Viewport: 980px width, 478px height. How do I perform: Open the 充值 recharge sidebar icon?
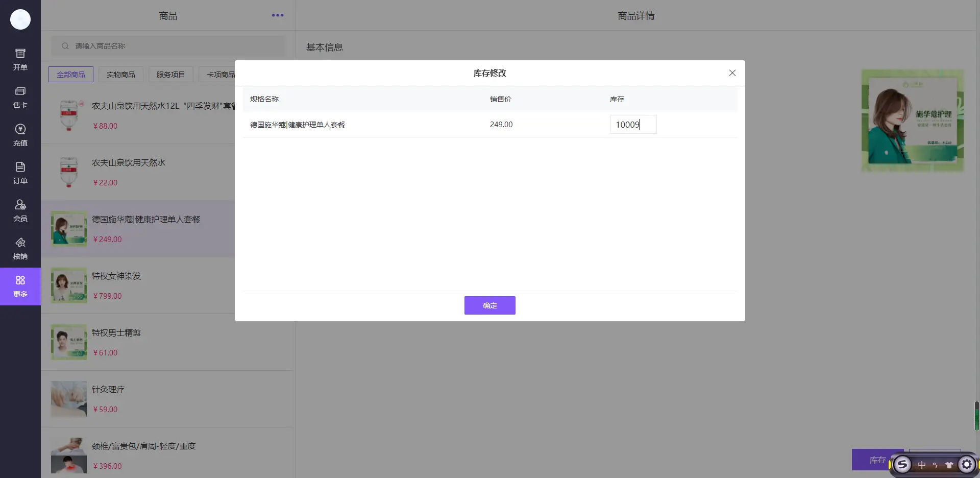[20, 135]
